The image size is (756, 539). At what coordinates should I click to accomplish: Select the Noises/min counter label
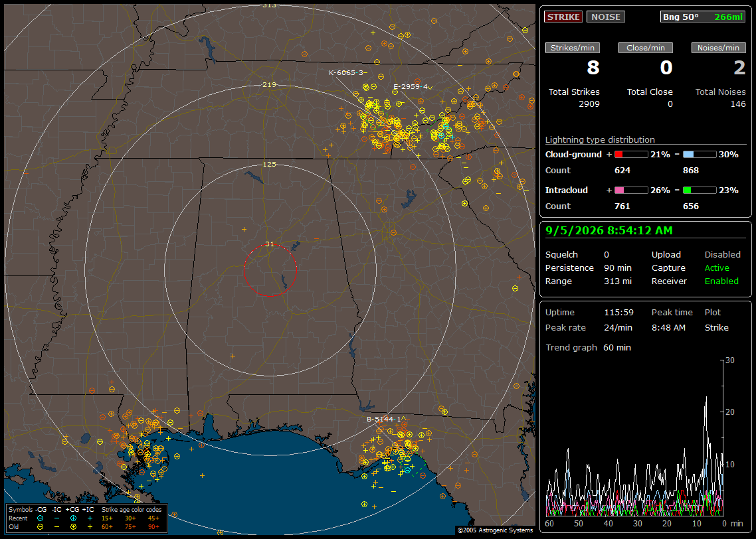point(718,48)
